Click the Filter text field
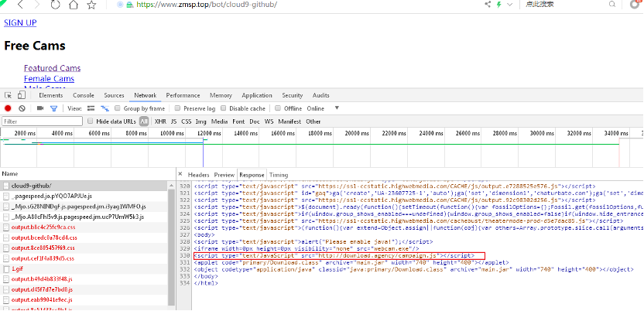The height and width of the screenshot is (311, 644). (x=43, y=121)
